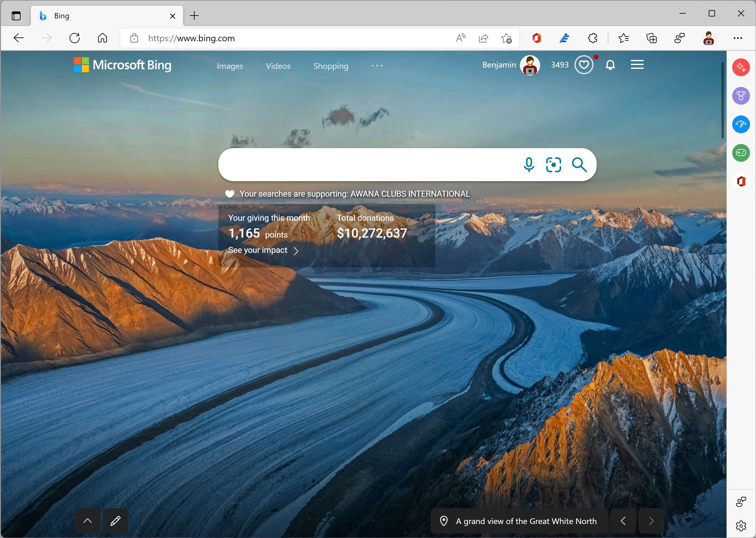Image resolution: width=756 pixels, height=538 pixels.
Task: Go to the Images tab
Action: pos(230,66)
